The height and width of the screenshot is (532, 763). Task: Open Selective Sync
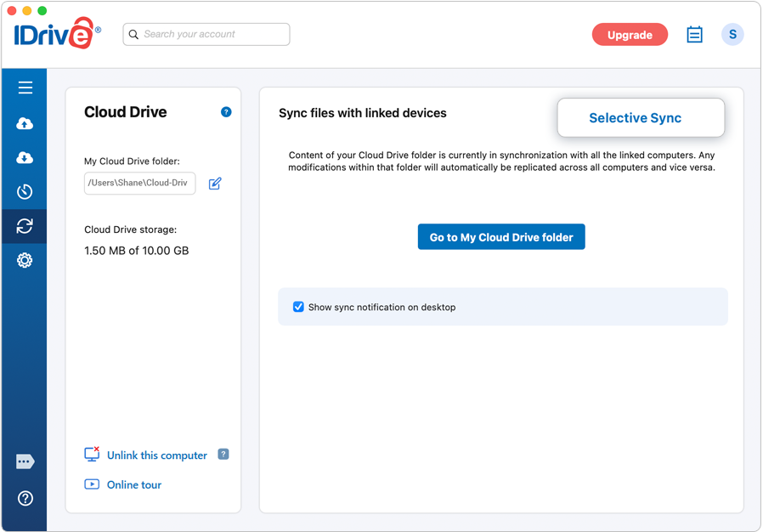[641, 118]
